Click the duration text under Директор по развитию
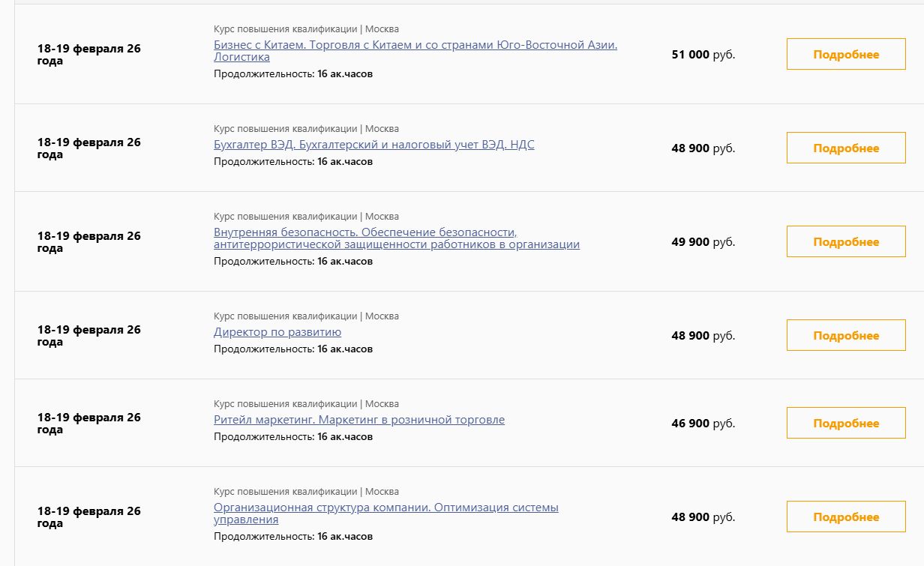The image size is (924, 566). 292,349
